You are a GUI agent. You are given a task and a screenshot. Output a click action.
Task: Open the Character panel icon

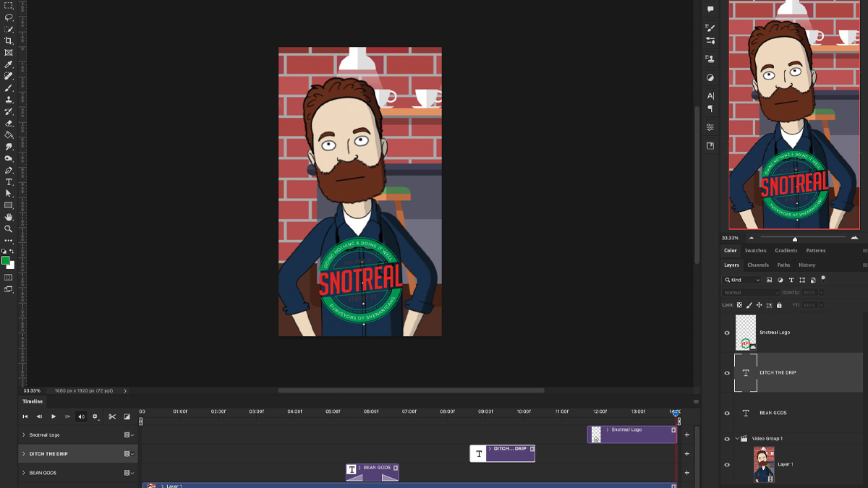click(x=710, y=95)
